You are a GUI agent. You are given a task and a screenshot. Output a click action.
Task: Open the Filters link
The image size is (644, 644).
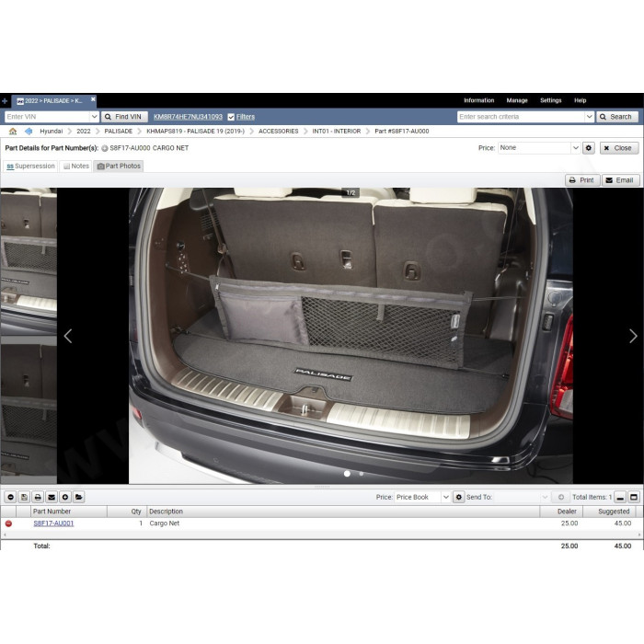pyautogui.click(x=246, y=117)
